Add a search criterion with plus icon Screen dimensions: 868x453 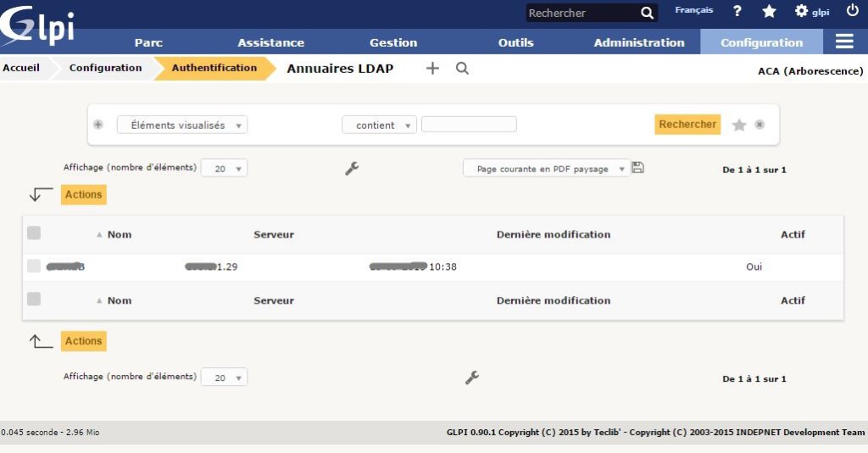(98, 125)
